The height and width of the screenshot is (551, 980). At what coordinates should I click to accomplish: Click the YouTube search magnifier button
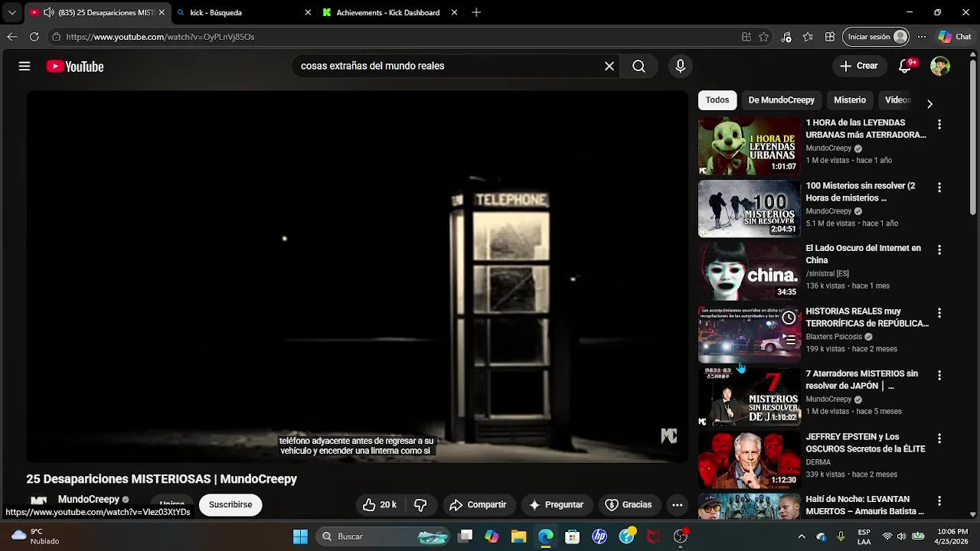click(x=639, y=67)
